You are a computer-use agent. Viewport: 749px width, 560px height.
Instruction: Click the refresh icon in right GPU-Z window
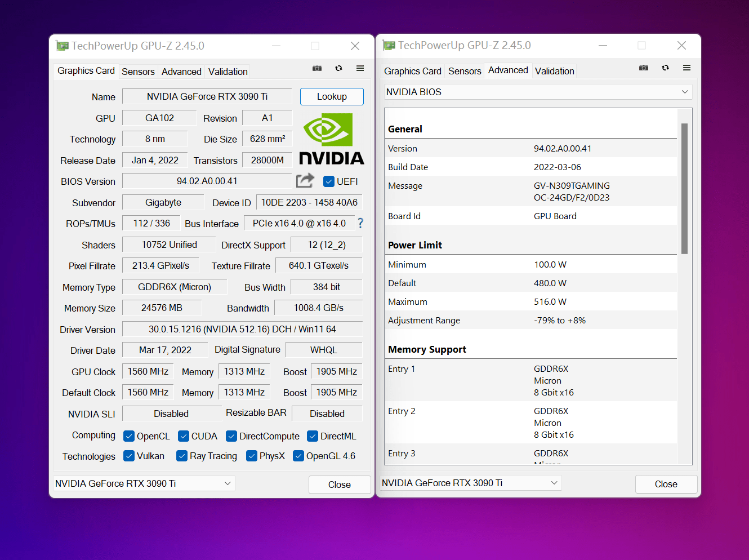(665, 68)
